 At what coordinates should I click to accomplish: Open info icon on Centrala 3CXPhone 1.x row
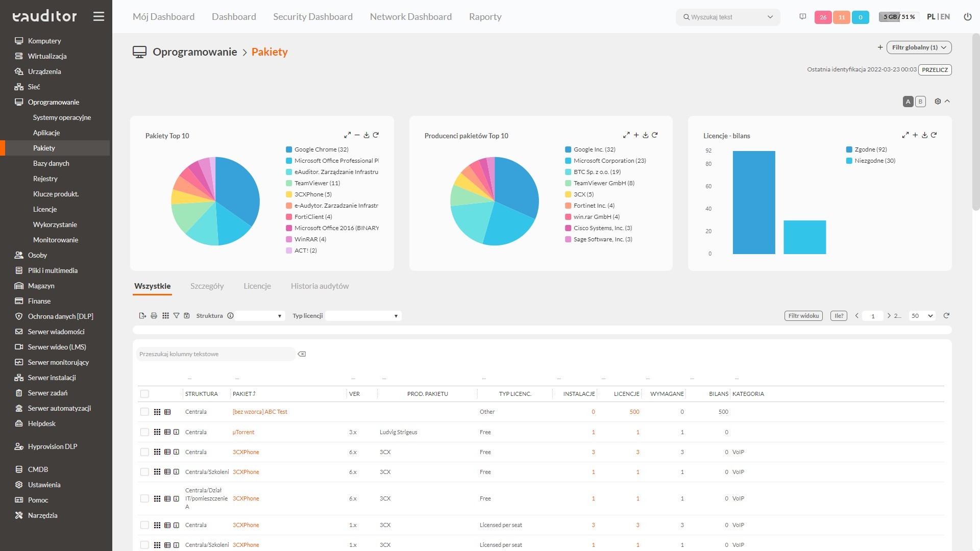[176, 525]
